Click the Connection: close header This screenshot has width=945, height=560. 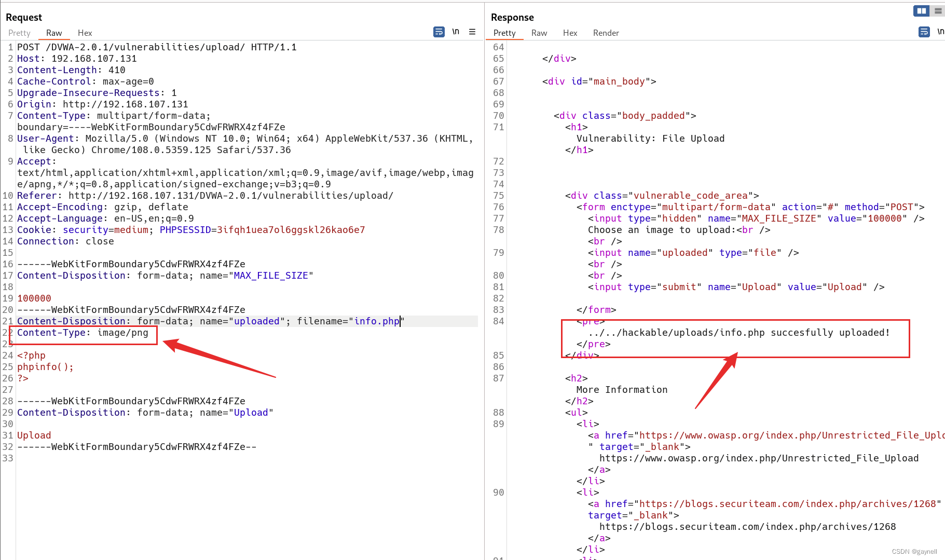coord(65,241)
